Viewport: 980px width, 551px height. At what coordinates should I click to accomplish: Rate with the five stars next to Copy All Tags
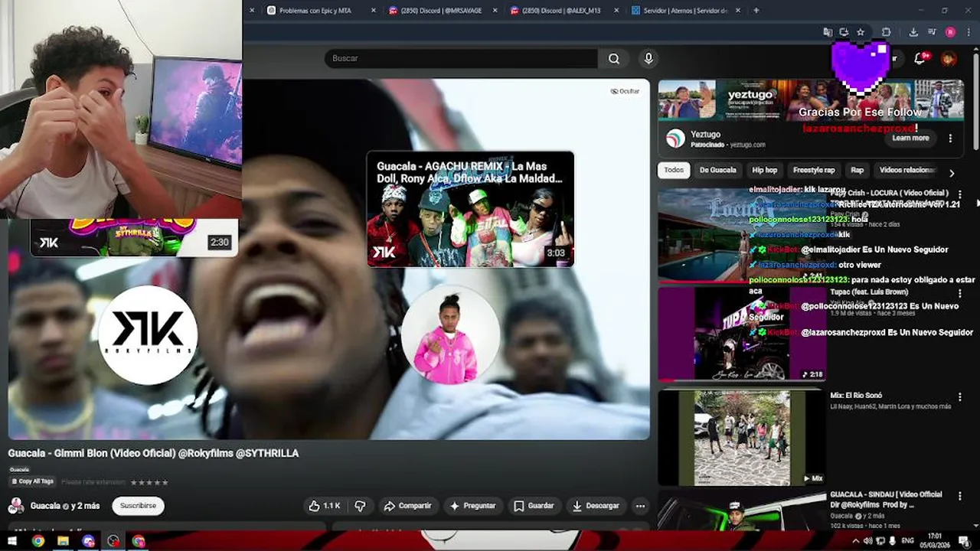(x=149, y=483)
